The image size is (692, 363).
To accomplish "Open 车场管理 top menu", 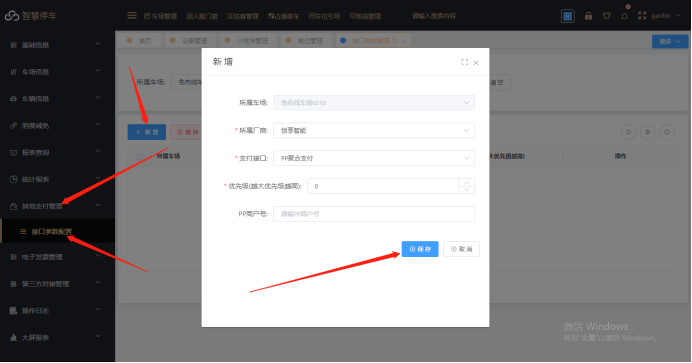I will [160, 16].
